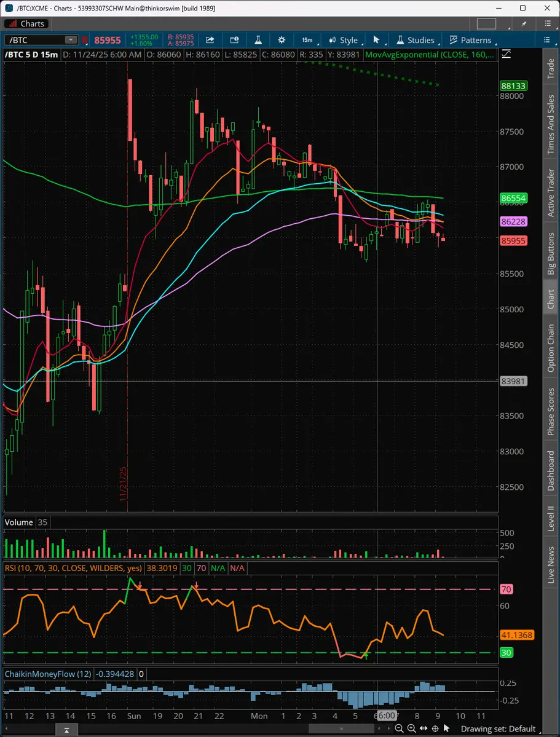
Task: Click the 6:00 time axis marker
Action: point(386,716)
